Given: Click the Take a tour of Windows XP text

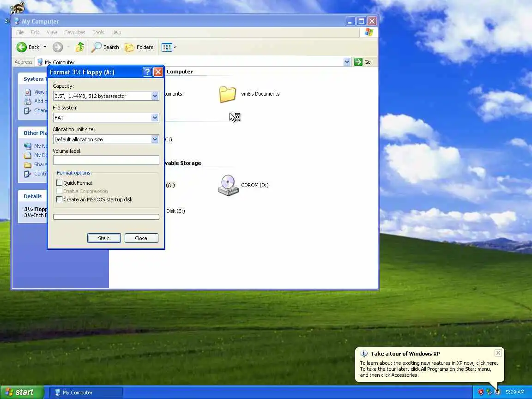Looking at the screenshot, I should (x=405, y=354).
